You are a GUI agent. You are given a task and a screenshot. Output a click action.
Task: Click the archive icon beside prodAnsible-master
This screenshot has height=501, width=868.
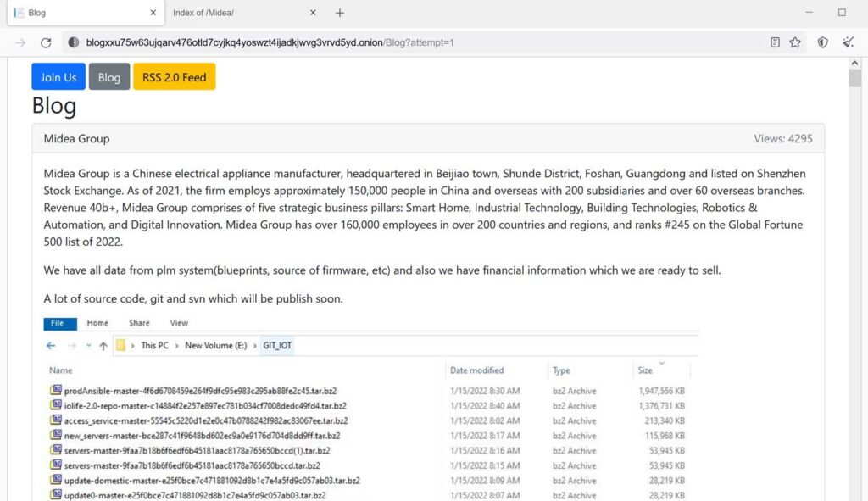tap(56, 390)
